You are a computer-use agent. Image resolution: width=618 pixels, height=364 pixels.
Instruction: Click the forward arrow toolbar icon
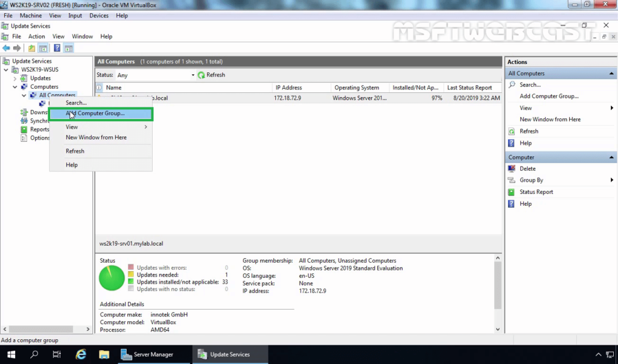coord(17,48)
